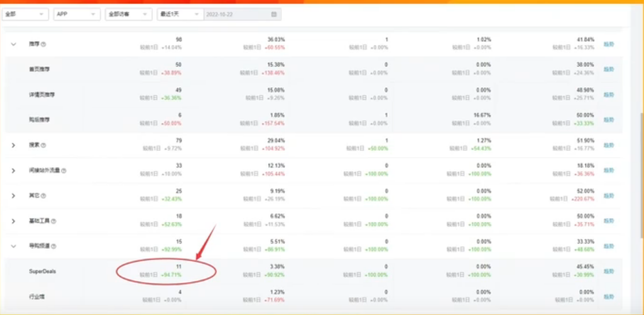Click the 12.13% value in 间接站外流量 row
The height and width of the screenshot is (315, 644).
click(x=276, y=166)
